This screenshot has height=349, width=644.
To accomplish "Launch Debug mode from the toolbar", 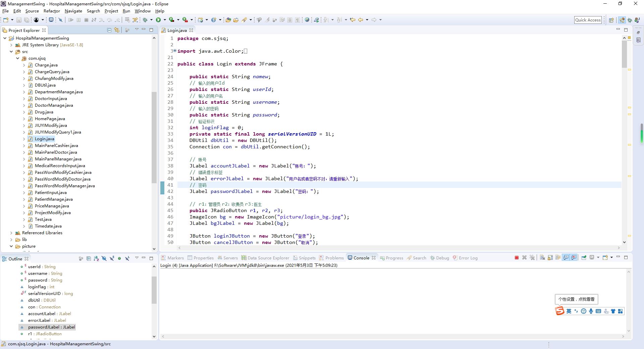I will click(146, 20).
